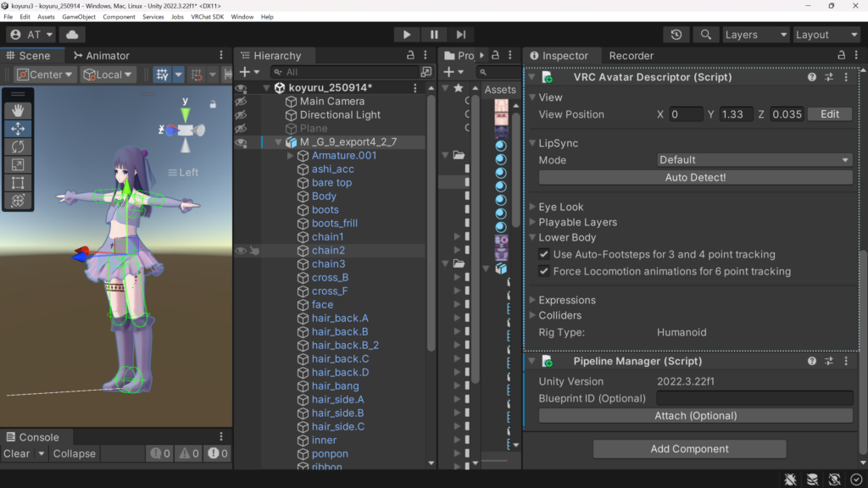Open the LipSync Mode dropdown
The image size is (868, 488).
point(754,160)
